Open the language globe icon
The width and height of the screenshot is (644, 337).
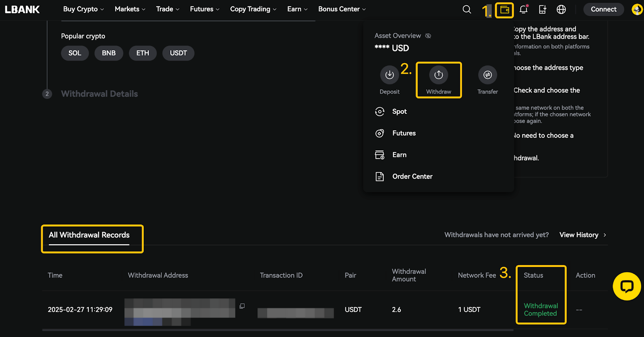561,9
